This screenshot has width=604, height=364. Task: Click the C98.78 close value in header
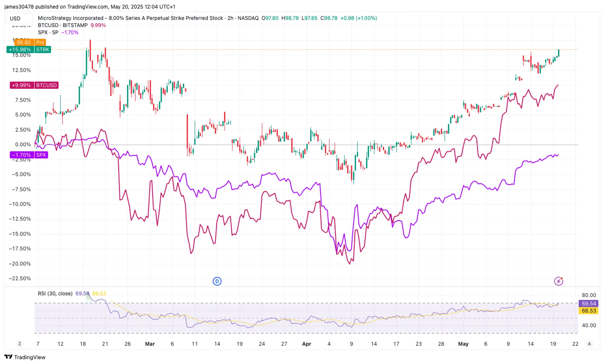pyautogui.click(x=329, y=18)
